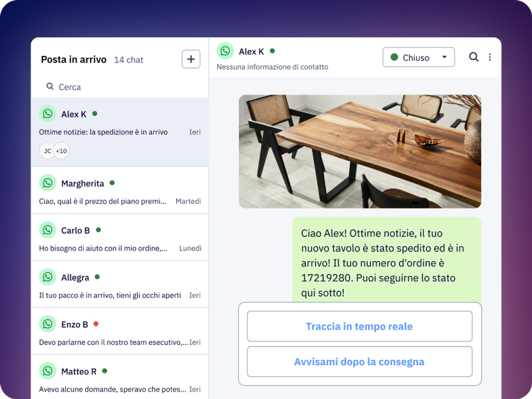The height and width of the screenshot is (399, 532).
Task: Open the Chiuso status dropdown
Action: point(419,57)
